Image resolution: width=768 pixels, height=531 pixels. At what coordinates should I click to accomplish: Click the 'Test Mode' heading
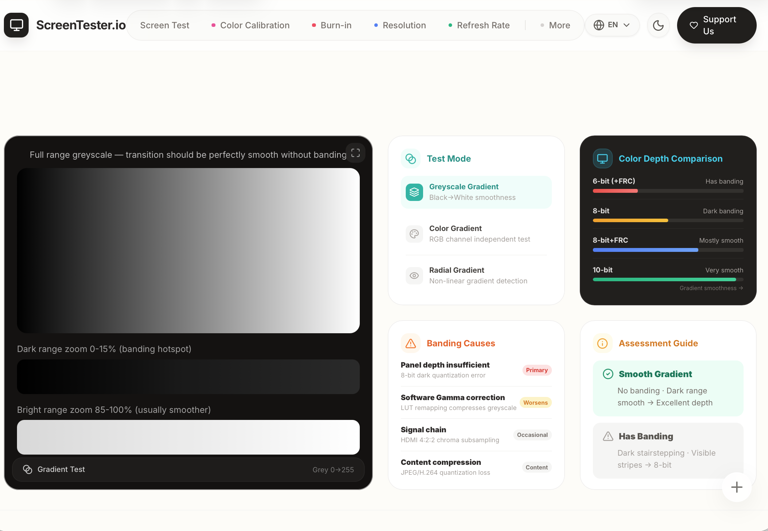(449, 159)
